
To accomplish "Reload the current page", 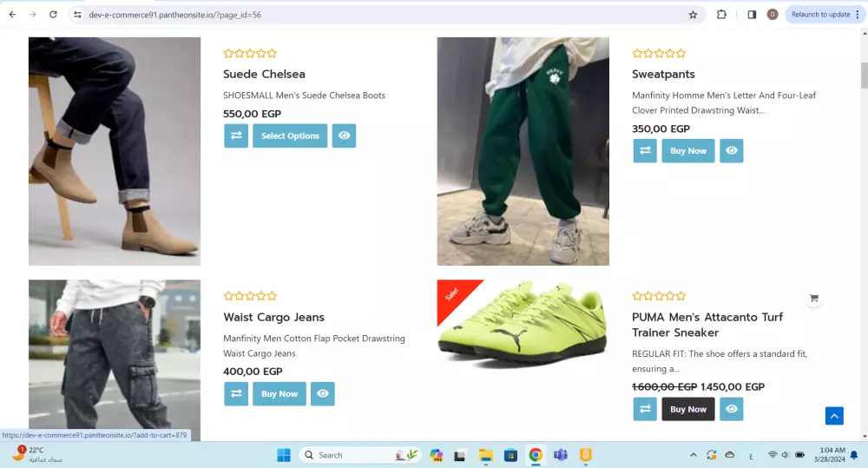I will (x=53, y=15).
